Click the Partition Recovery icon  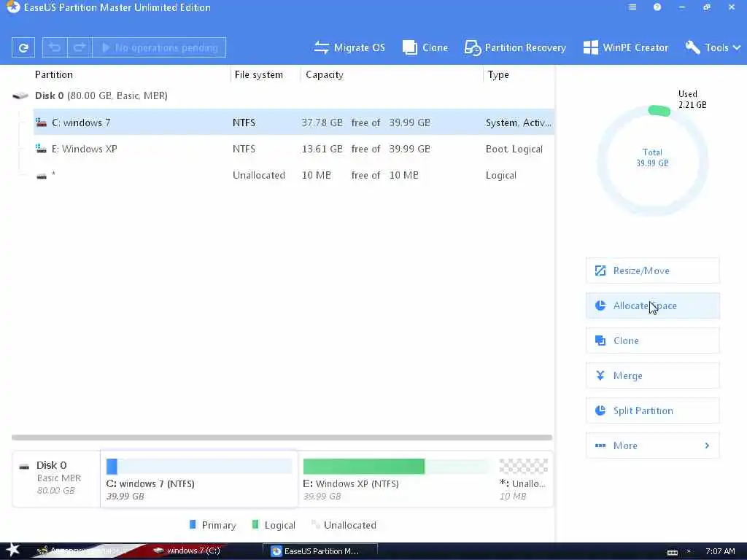click(x=473, y=47)
